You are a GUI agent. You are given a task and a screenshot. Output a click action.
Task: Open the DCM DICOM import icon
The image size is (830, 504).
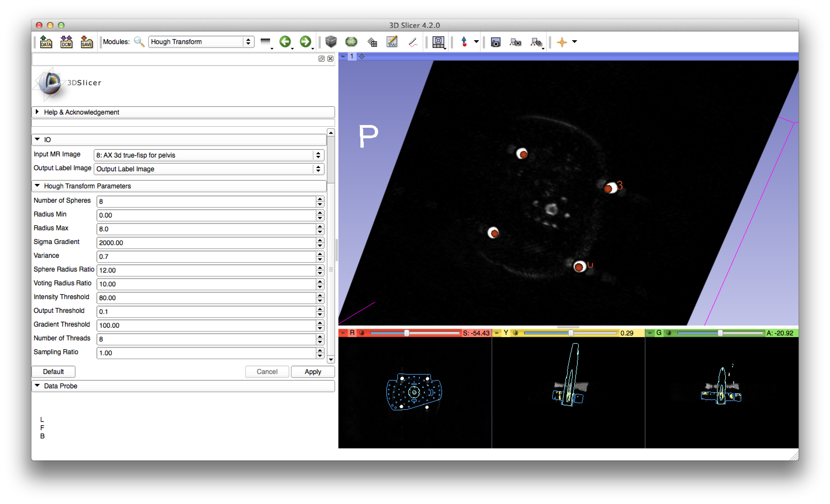point(66,42)
